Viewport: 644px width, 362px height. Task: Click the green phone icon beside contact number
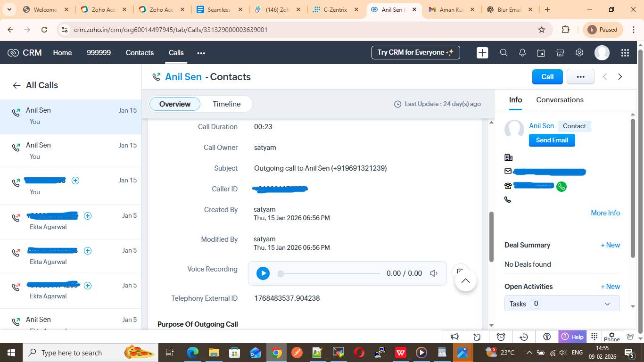[x=561, y=187]
